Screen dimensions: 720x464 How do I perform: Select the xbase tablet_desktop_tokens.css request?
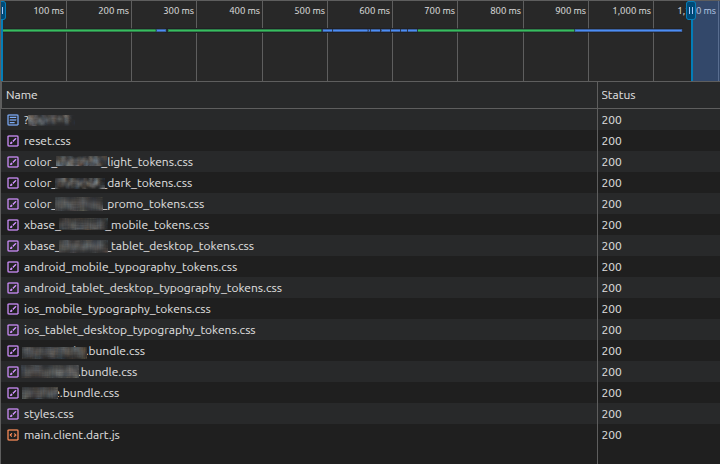(139, 246)
